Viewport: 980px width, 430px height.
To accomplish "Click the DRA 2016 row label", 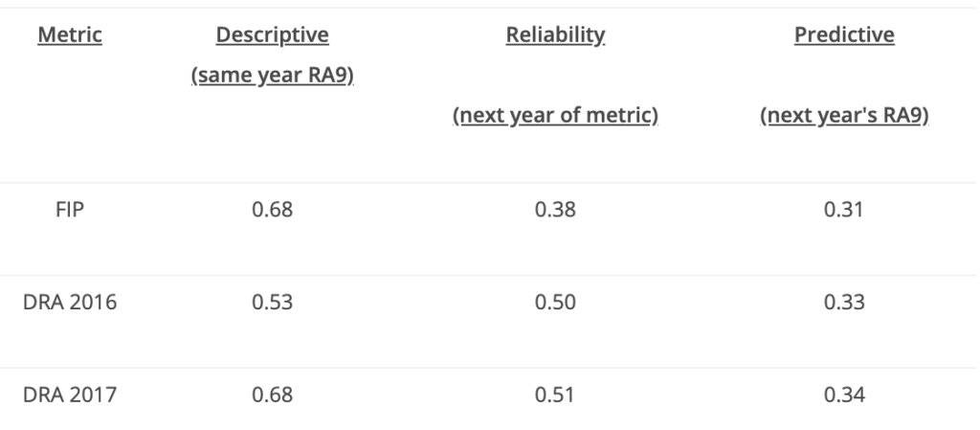I will click(x=69, y=302).
